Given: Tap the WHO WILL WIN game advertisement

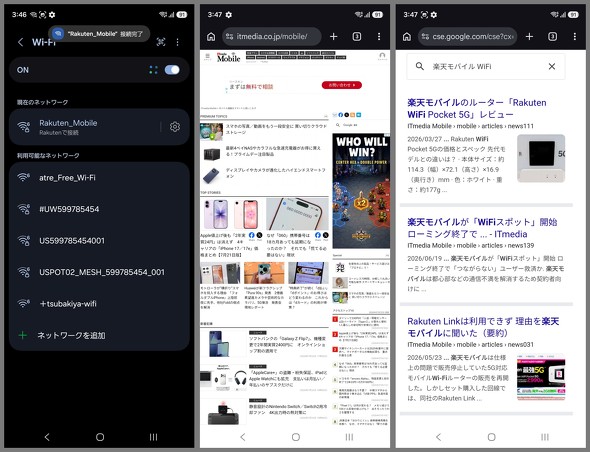Looking at the screenshot, I should [x=361, y=191].
